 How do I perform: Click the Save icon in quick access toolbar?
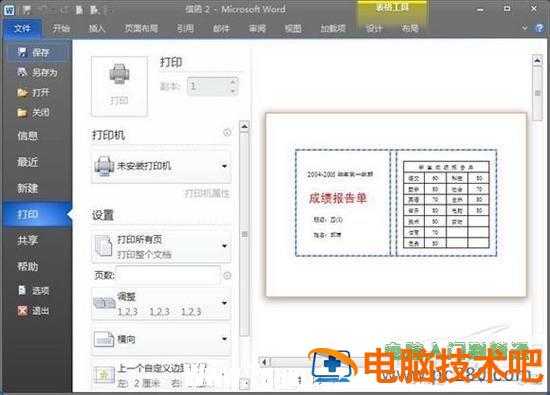pyautogui.click(x=27, y=10)
